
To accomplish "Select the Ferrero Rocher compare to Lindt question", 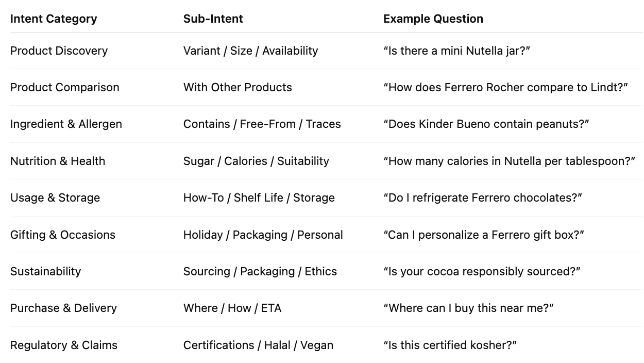I will point(506,87).
